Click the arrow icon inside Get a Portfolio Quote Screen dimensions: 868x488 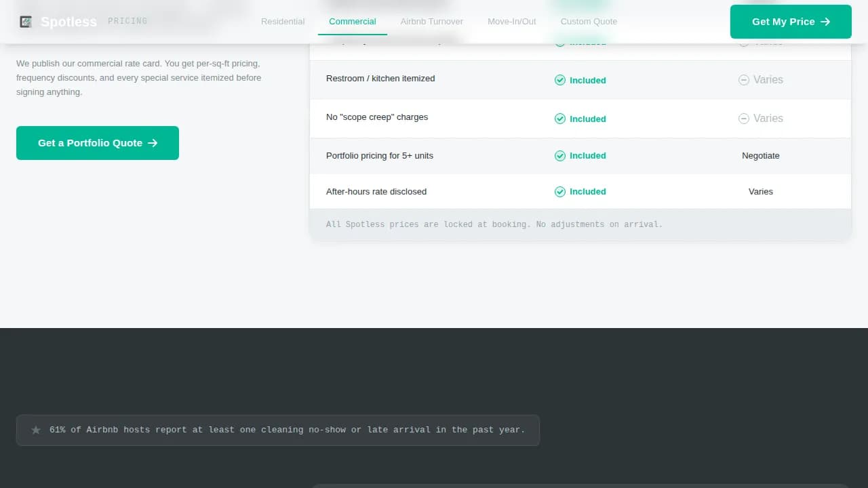coord(153,143)
